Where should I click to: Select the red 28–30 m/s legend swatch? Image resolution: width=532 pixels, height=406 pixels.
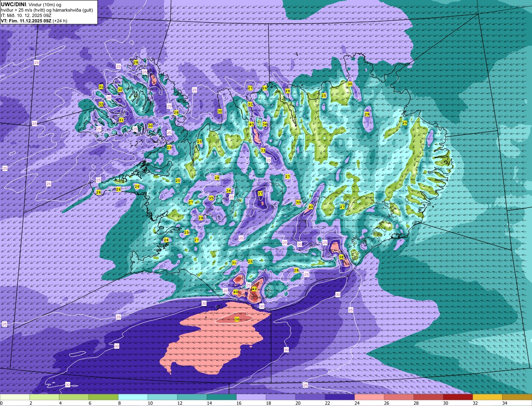[x=428, y=397]
